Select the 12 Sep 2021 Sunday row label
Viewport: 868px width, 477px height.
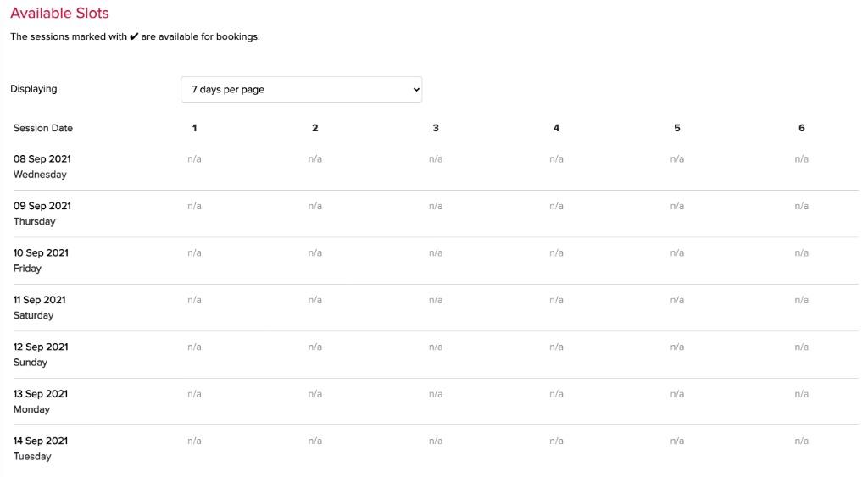click(41, 355)
